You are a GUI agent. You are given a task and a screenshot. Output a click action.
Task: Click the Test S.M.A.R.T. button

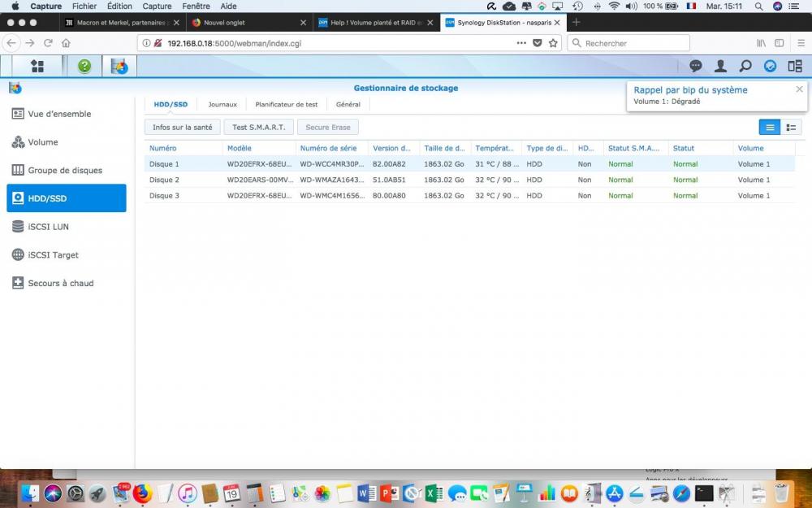[258, 127]
